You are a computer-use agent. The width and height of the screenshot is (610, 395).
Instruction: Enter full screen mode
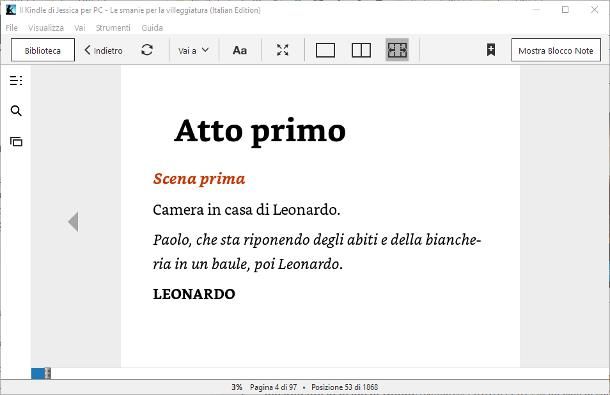click(282, 50)
